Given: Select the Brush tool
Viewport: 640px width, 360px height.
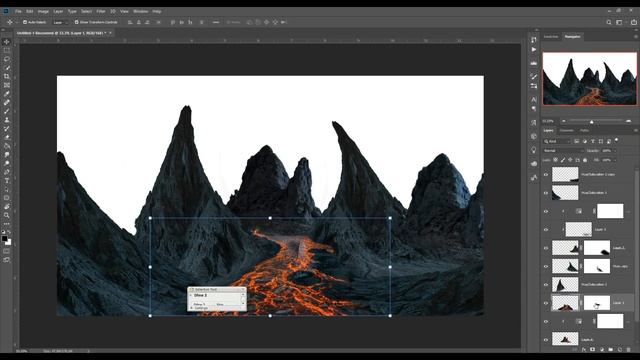Looking at the screenshot, I should pyautogui.click(x=7, y=111).
